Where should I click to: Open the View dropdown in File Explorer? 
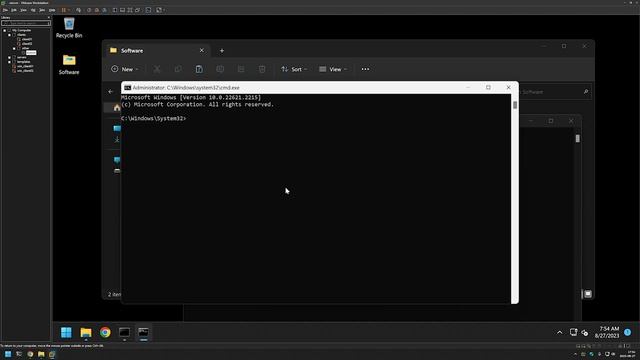pyautogui.click(x=333, y=69)
